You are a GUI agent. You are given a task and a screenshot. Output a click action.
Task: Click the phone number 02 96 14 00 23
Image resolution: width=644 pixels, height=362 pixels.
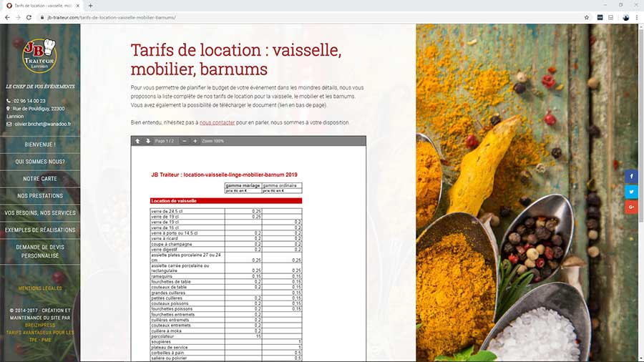(x=29, y=101)
